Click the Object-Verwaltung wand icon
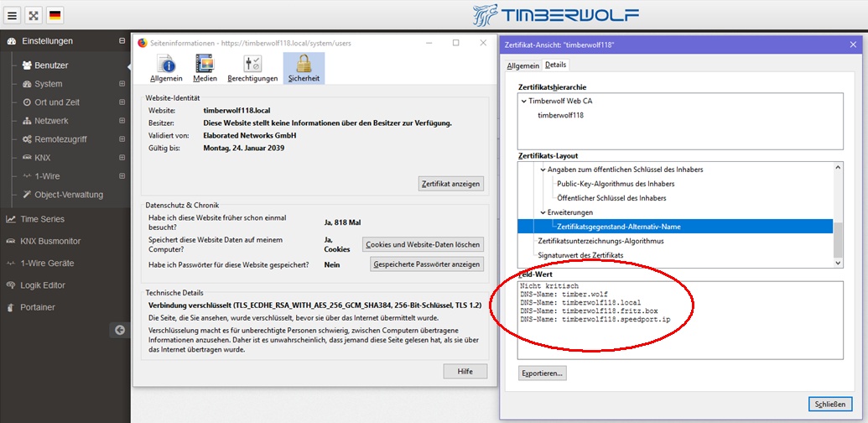Image resolution: width=868 pixels, height=423 pixels. 27,195
